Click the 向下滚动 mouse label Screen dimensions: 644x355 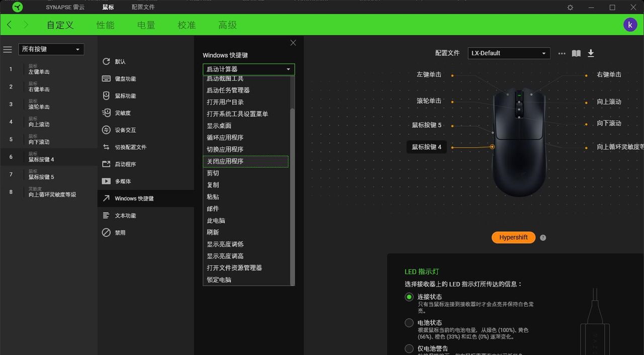(609, 123)
